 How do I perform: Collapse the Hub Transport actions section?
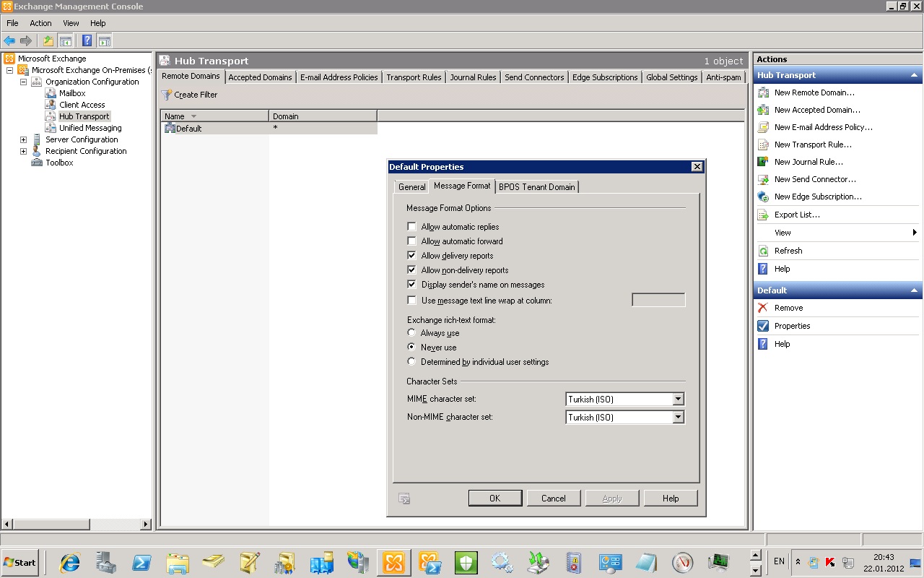pyautogui.click(x=914, y=75)
